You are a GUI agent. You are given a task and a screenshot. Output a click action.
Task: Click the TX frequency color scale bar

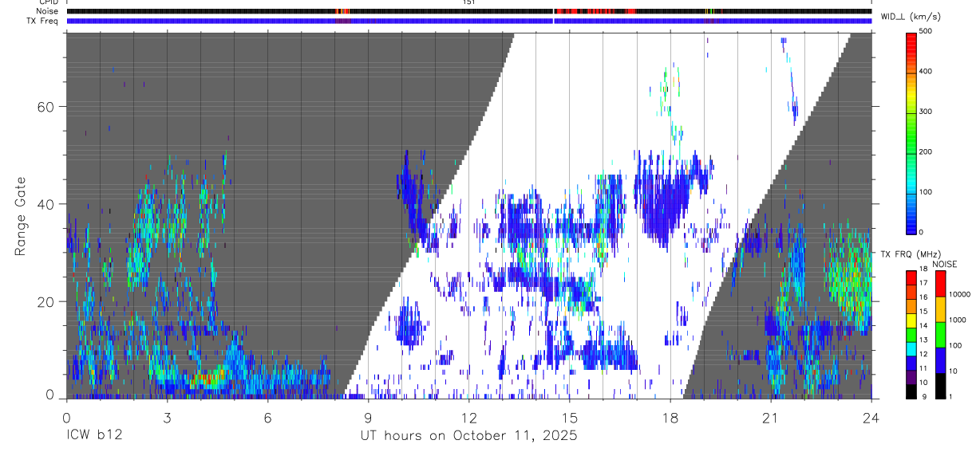tap(911, 335)
